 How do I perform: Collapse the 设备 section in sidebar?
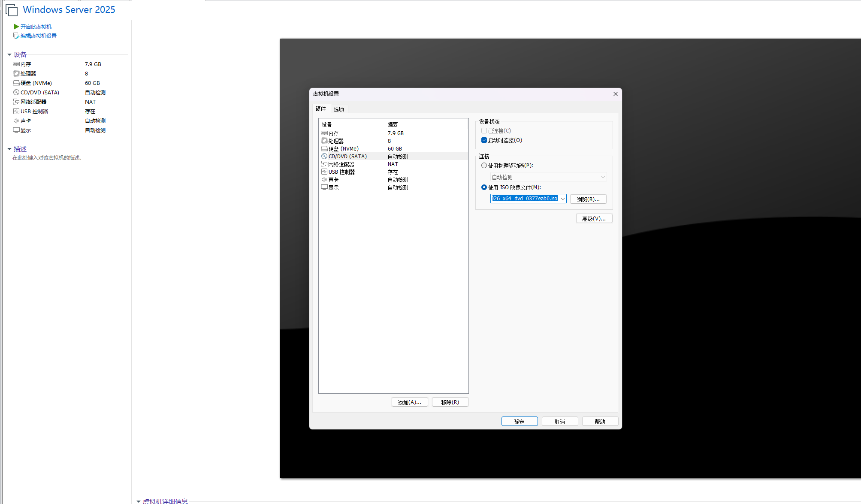point(9,54)
